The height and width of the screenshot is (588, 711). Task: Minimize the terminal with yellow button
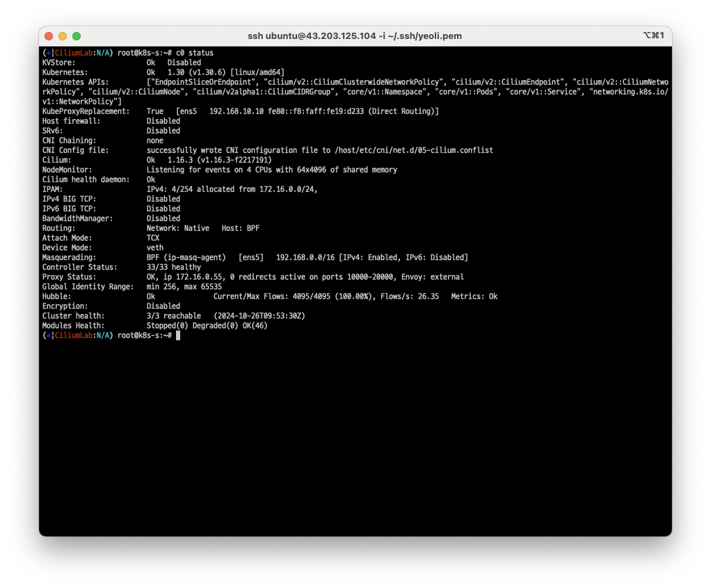pos(63,36)
